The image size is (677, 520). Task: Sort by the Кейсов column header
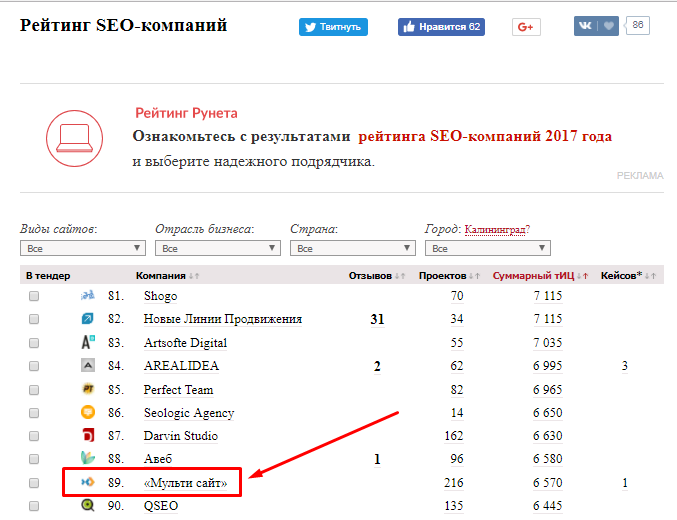621,276
